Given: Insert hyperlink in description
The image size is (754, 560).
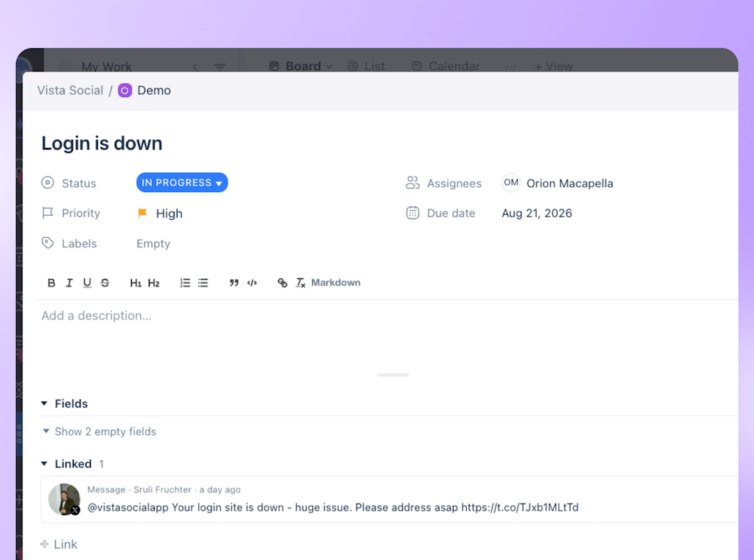Looking at the screenshot, I should click(283, 283).
